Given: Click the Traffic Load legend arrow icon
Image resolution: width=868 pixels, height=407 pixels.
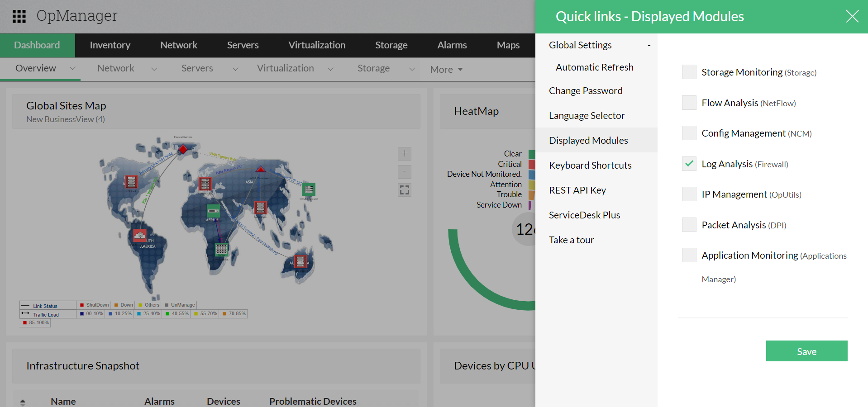Looking at the screenshot, I should coord(25,313).
